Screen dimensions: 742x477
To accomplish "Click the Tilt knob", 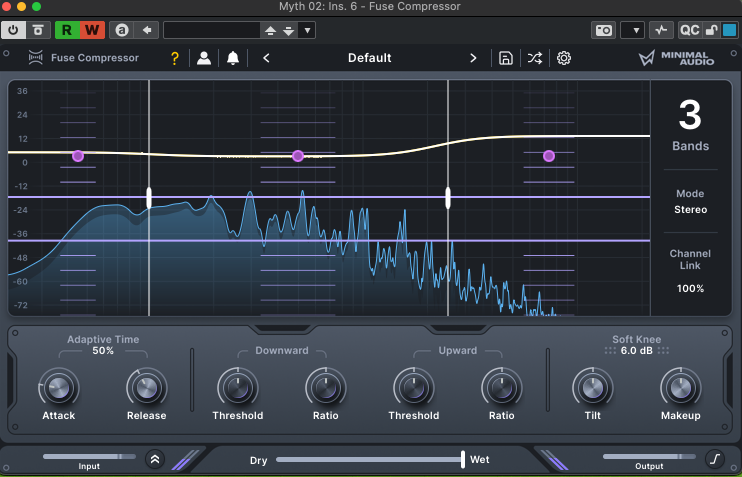I will (x=592, y=388).
